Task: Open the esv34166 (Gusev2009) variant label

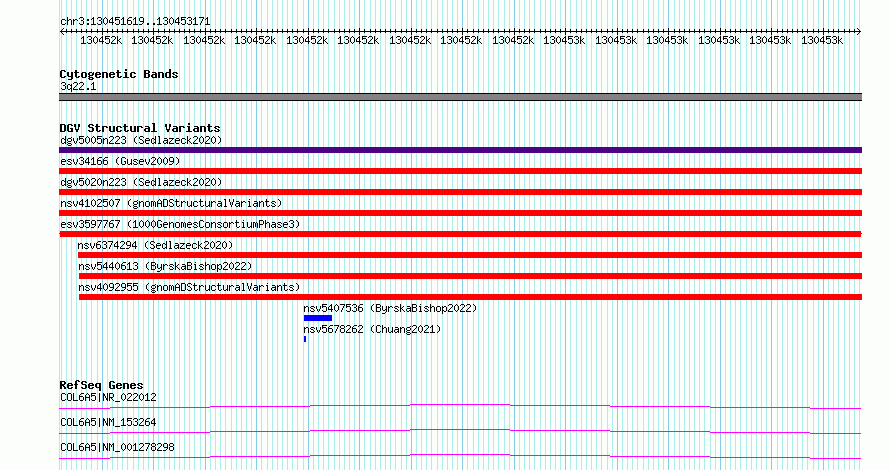Action: [120, 161]
